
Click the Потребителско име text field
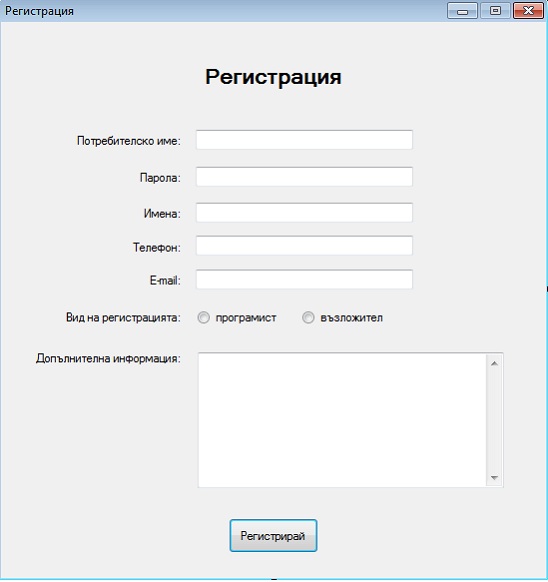click(304, 140)
